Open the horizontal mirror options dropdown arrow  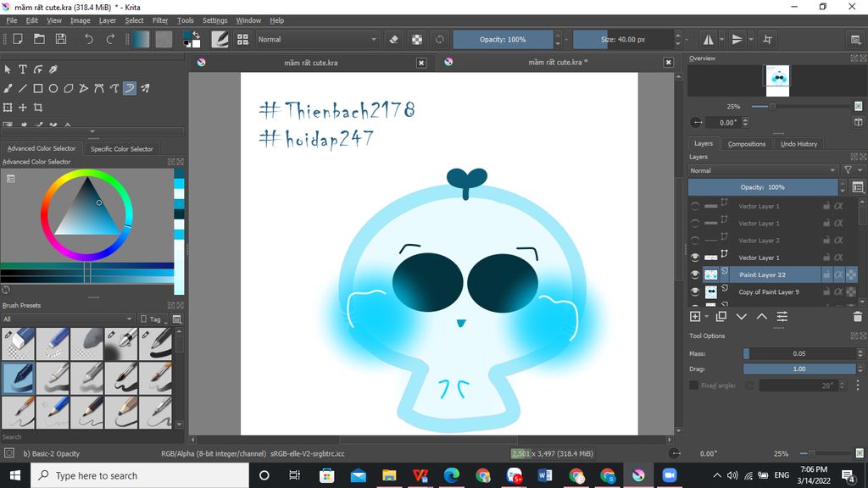(x=721, y=39)
